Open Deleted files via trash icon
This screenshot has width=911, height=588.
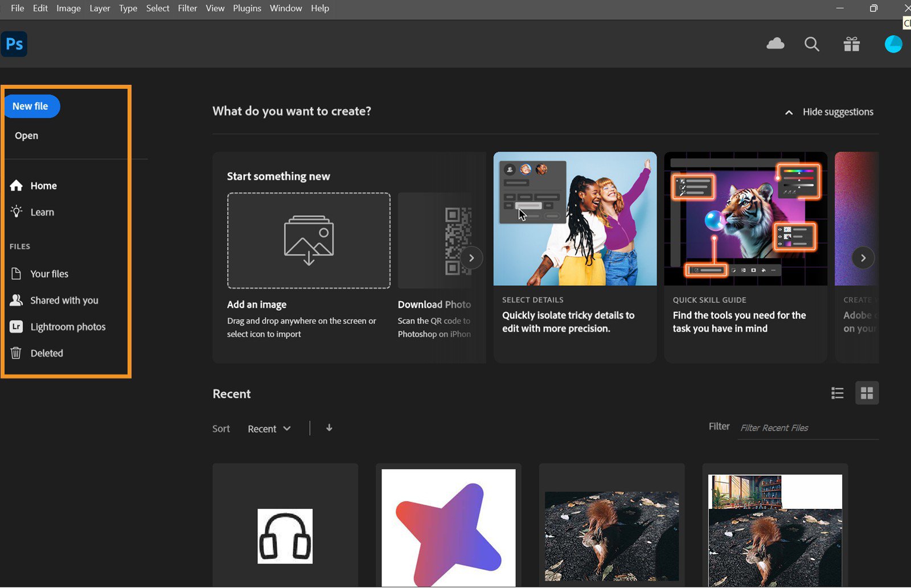[x=46, y=353]
